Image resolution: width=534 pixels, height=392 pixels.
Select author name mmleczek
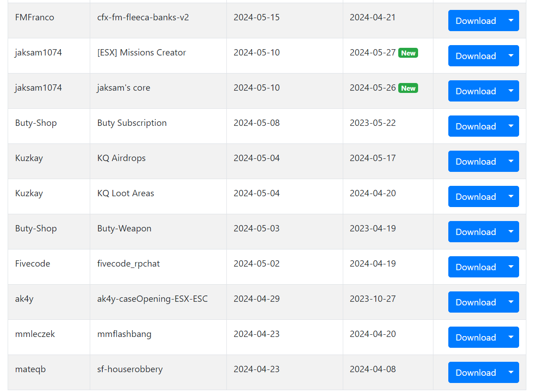click(35, 334)
